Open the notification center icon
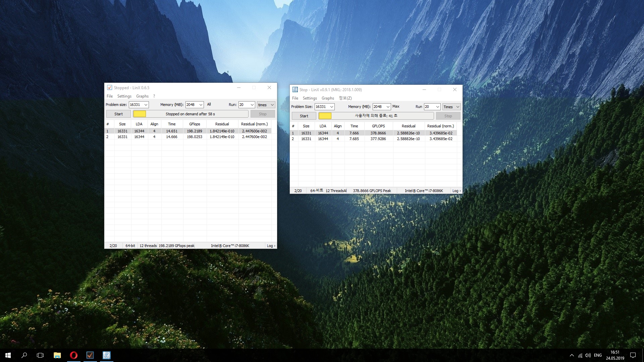The height and width of the screenshot is (362, 644). tap(633, 355)
